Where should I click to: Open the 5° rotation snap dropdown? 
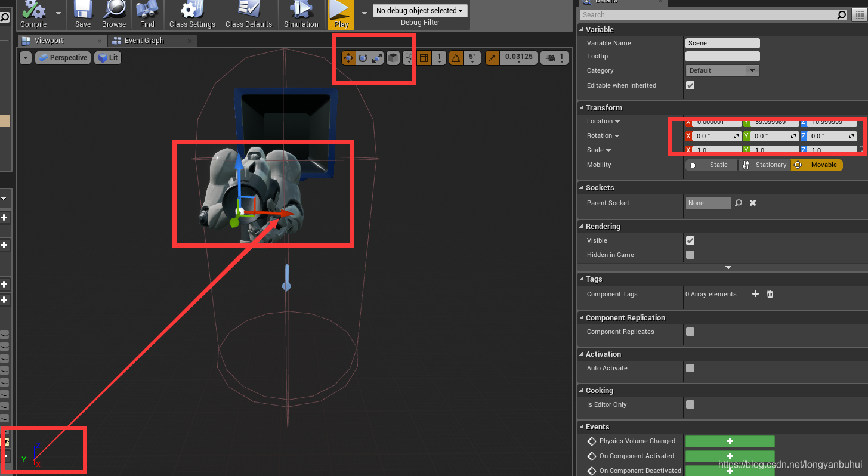[472, 58]
